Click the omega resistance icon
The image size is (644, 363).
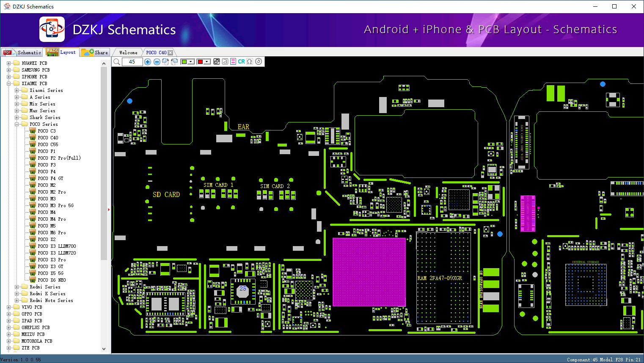point(250,62)
